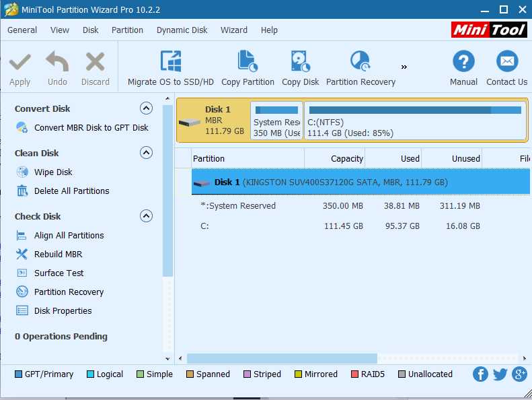
Task: Click the horizontal scrollbar thumb
Action: click(282, 358)
